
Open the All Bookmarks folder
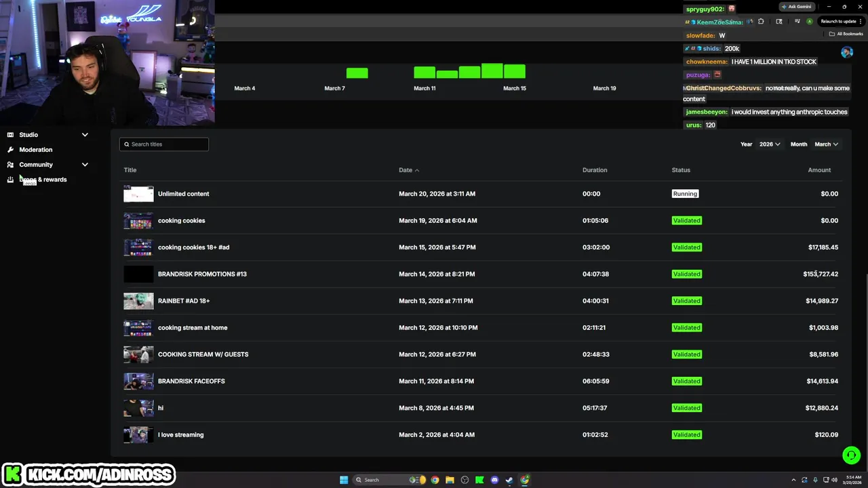pos(846,34)
